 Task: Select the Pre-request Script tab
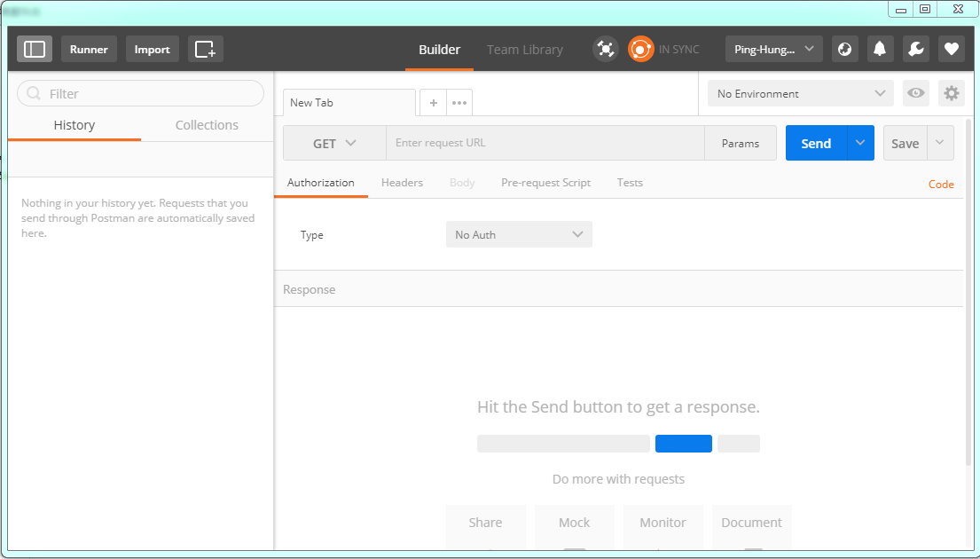(545, 183)
